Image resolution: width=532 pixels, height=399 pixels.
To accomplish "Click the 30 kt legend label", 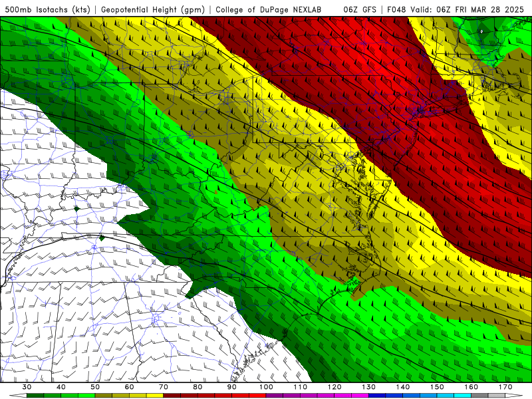I will click(x=27, y=387).
